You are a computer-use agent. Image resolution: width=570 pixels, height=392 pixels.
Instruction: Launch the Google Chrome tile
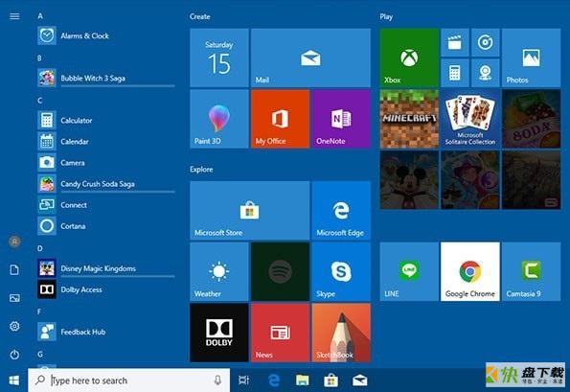pos(470,271)
